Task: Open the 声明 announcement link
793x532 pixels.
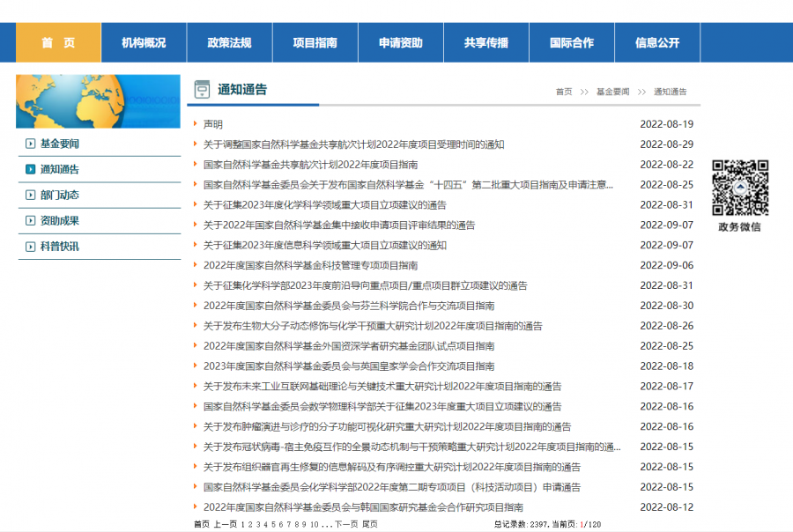Action: [213, 124]
